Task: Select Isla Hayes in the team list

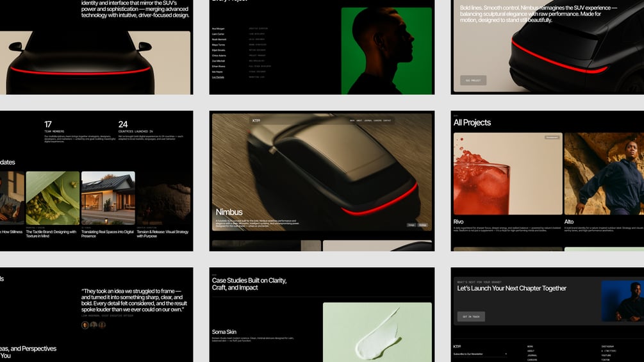Action: 217,72
